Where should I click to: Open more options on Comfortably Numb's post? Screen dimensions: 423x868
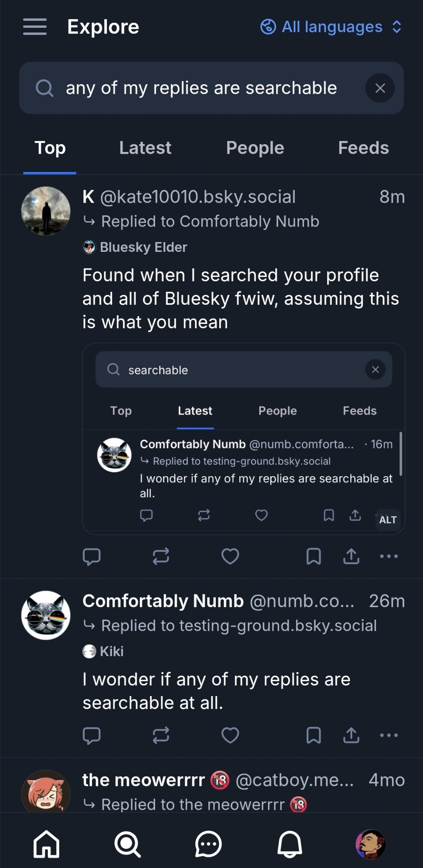pos(389,735)
